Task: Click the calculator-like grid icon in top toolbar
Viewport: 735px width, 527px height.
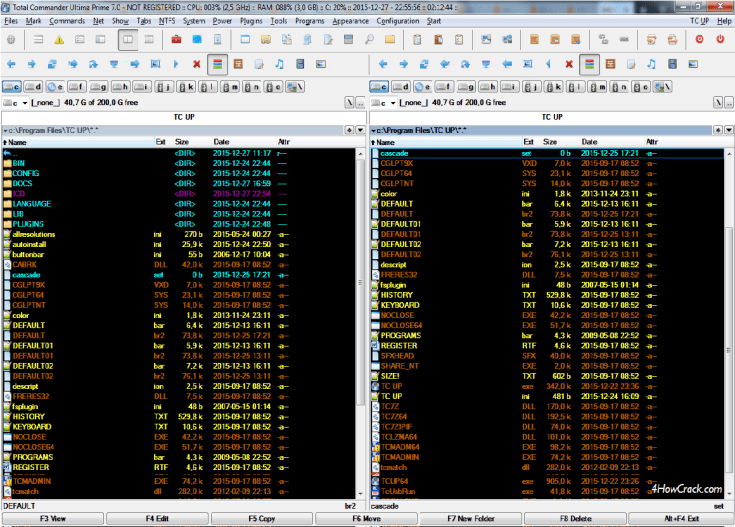Action: (348, 40)
